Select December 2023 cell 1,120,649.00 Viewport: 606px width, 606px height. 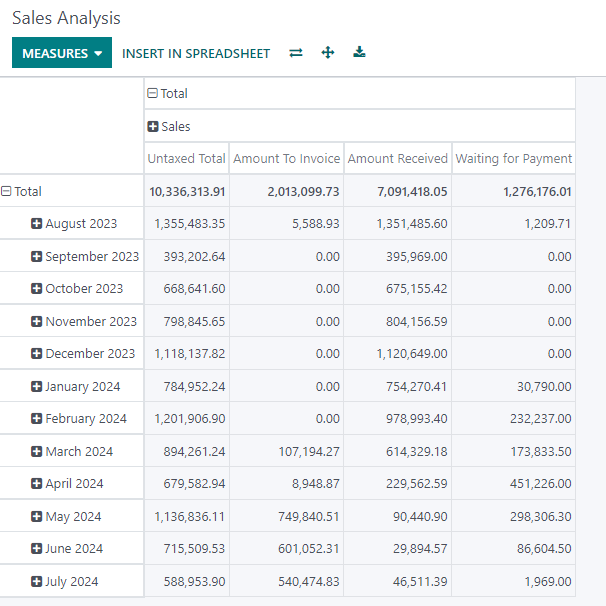pos(398,353)
